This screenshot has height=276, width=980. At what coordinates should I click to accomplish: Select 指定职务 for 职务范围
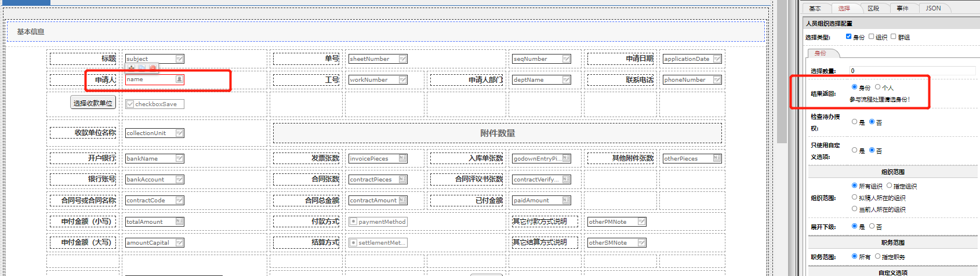click(877, 256)
